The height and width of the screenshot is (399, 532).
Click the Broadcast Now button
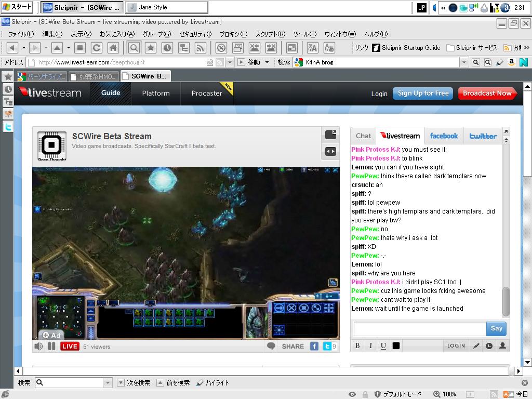coord(487,94)
